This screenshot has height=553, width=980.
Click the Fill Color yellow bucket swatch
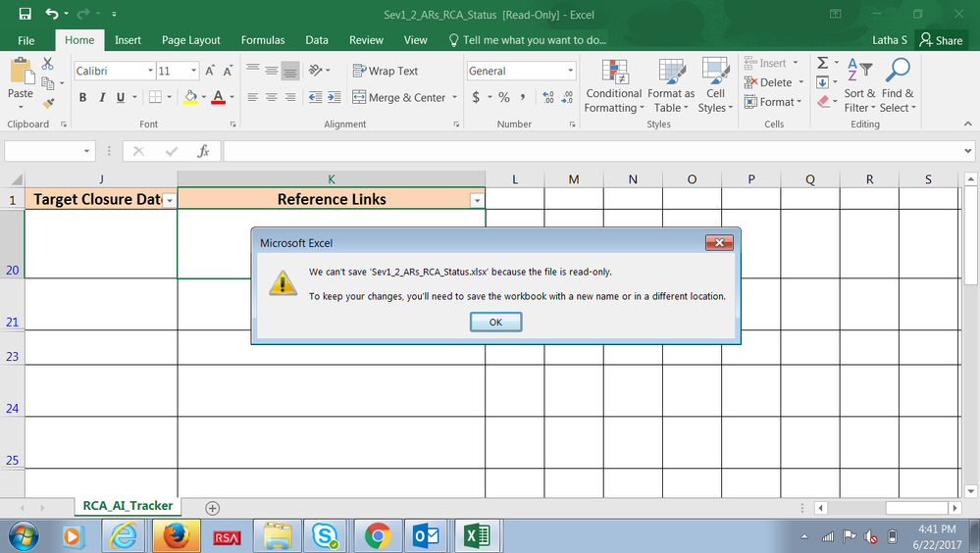[190, 97]
